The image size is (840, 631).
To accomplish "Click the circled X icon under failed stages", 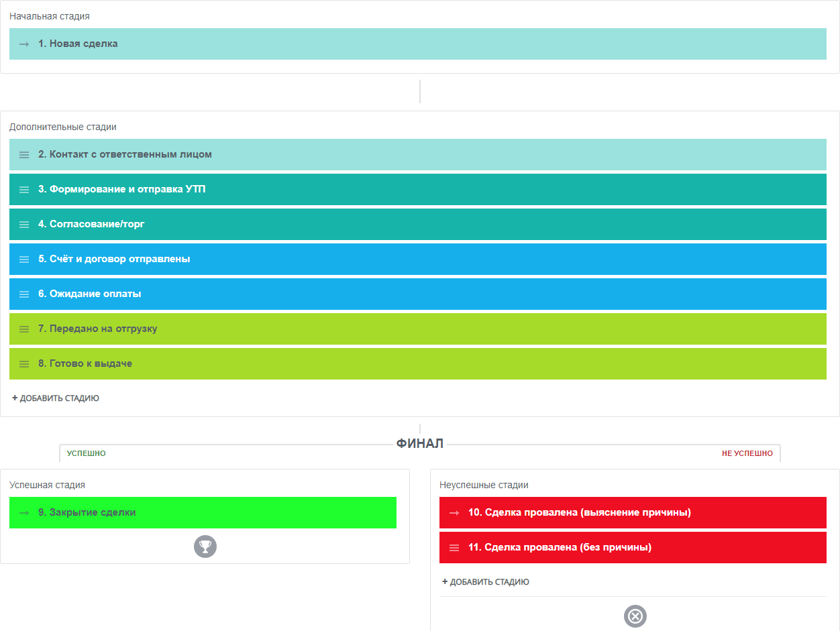I will click(x=635, y=616).
